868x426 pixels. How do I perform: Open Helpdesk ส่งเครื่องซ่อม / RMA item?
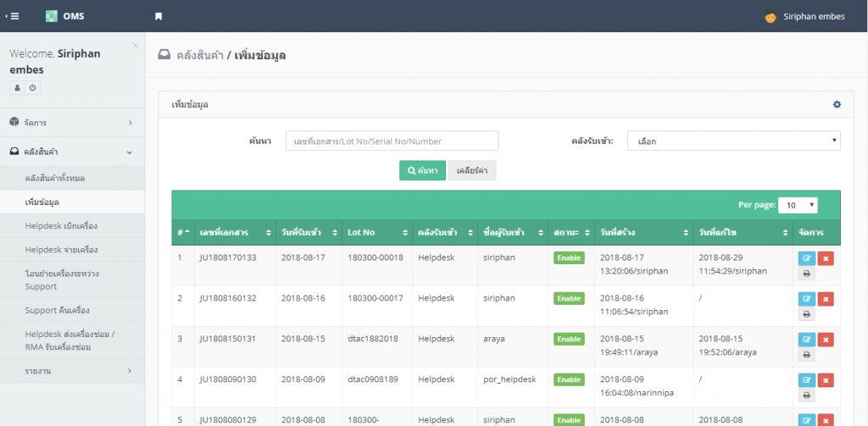coord(73,340)
